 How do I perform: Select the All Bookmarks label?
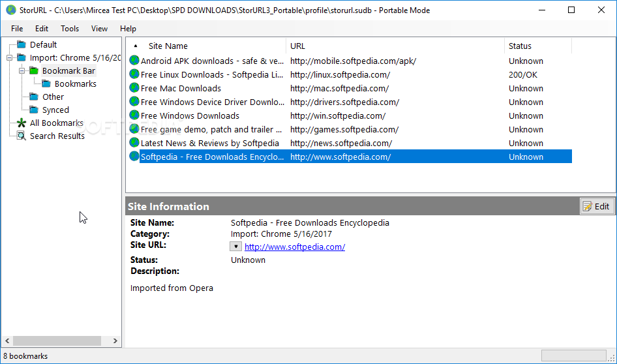(57, 123)
